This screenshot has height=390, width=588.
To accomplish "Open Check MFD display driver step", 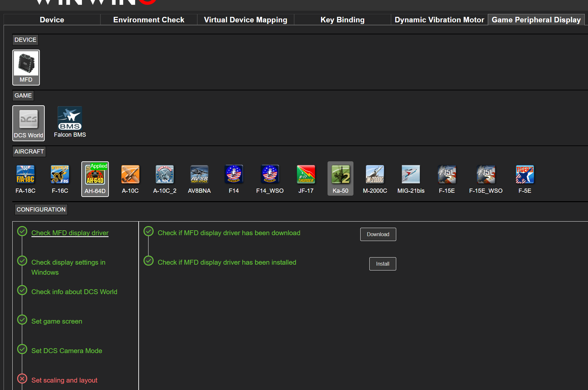I will (70, 233).
